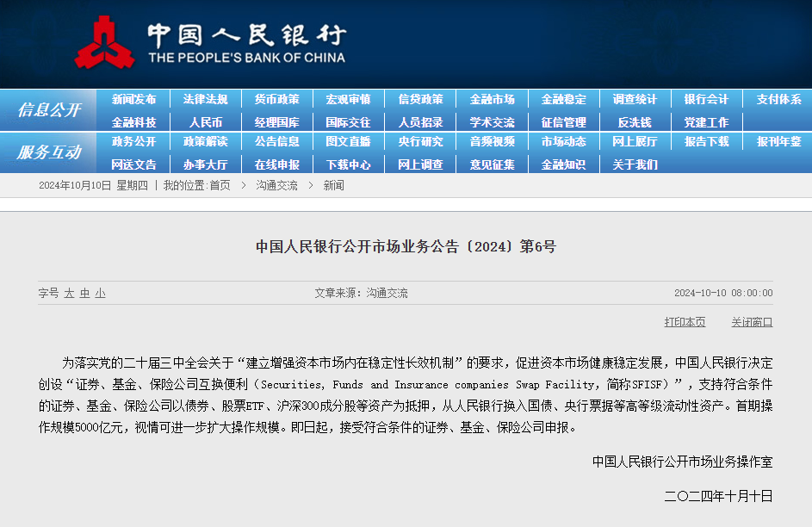The height and width of the screenshot is (527, 812).
Task: Open the 关于我们 about us page
Action: coord(635,163)
